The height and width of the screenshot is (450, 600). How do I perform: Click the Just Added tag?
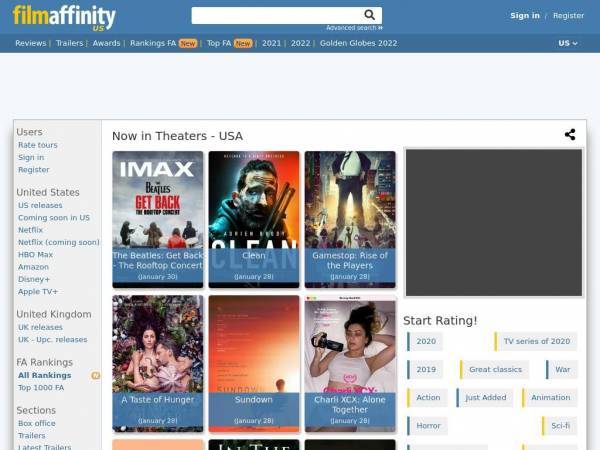484,398
